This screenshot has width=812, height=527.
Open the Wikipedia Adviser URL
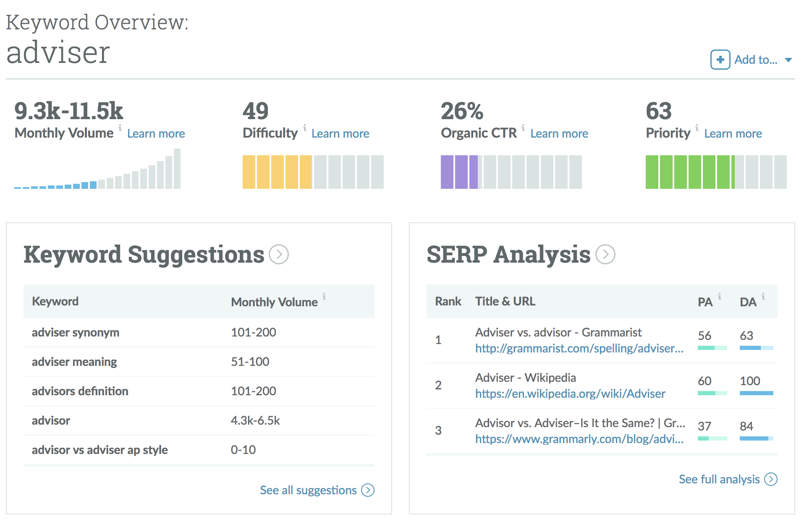click(570, 394)
